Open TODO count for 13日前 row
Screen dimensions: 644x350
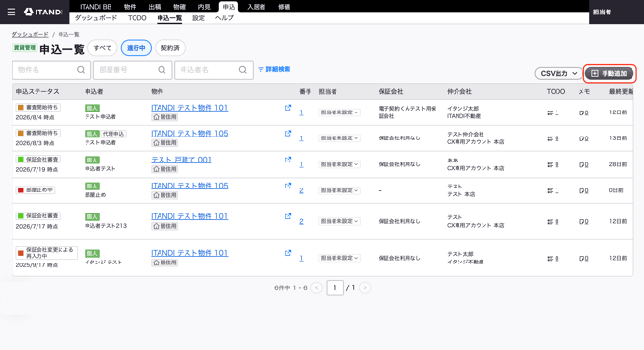tap(553, 138)
